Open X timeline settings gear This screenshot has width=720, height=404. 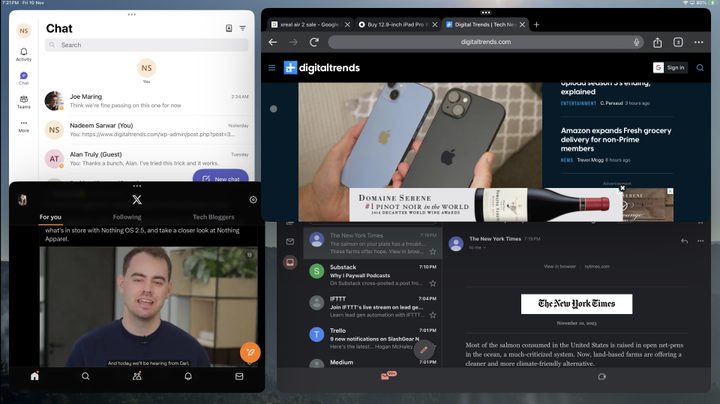tap(253, 200)
